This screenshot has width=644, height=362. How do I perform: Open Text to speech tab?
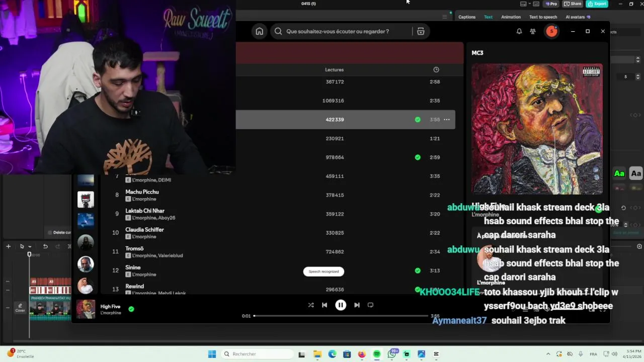pos(543,17)
